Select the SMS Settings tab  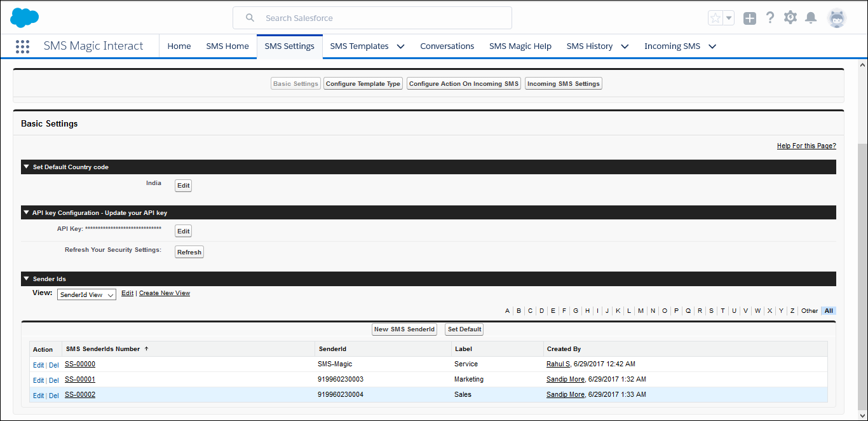click(x=290, y=46)
